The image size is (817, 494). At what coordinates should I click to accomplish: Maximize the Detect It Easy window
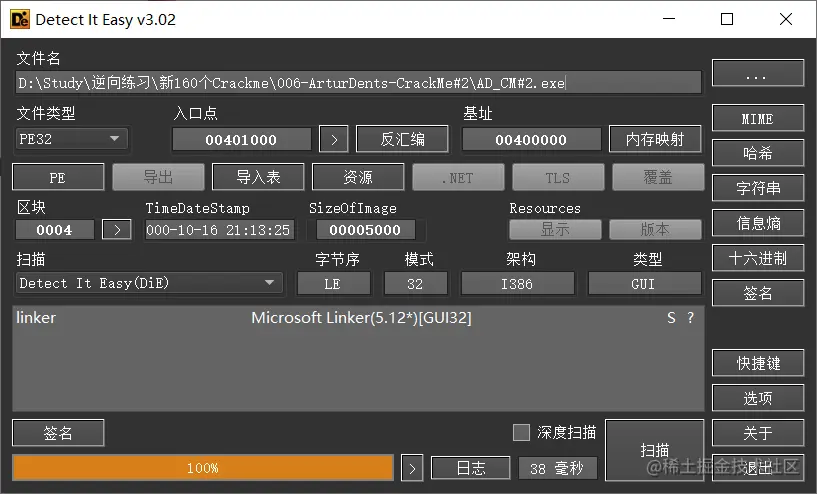(727, 19)
